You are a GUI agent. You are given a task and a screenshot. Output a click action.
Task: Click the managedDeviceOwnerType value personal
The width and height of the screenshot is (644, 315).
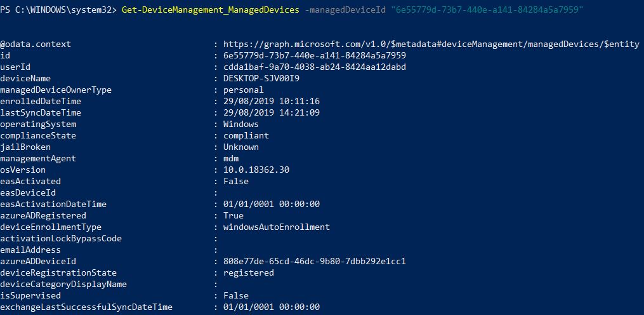[x=244, y=90]
